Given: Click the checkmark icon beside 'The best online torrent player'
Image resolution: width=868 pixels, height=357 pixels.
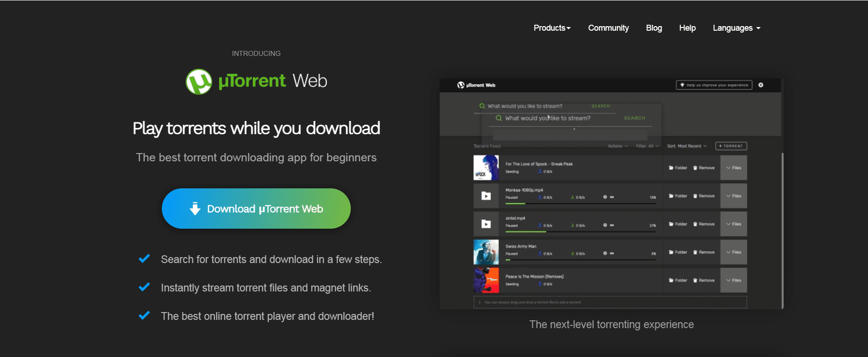Looking at the screenshot, I should point(144,315).
